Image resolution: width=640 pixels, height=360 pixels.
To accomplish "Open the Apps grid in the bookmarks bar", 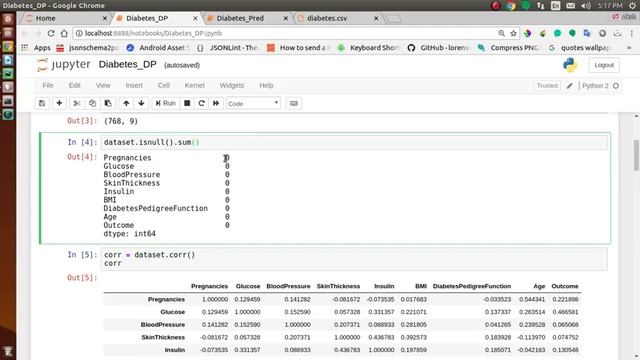I will pos(36,48).
